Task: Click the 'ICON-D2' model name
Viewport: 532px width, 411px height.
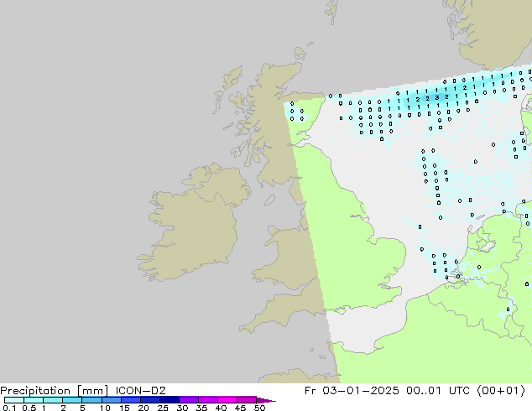Action: pyautogui.click(x=140, y=391)
